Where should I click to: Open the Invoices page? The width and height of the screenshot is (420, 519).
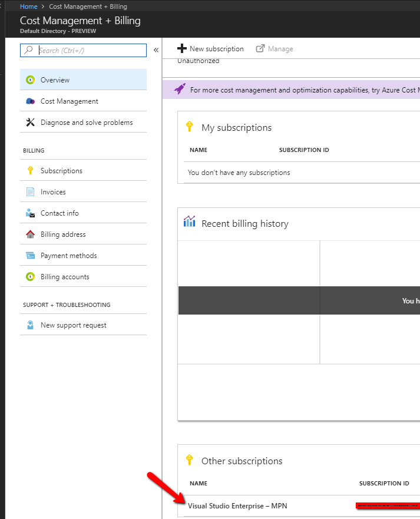click(83, 191)
